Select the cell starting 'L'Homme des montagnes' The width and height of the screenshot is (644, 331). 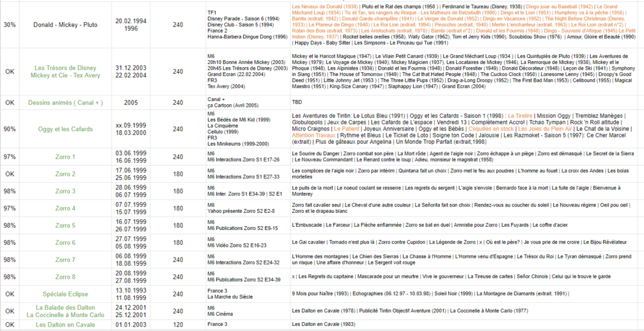[x=464, y=260]
